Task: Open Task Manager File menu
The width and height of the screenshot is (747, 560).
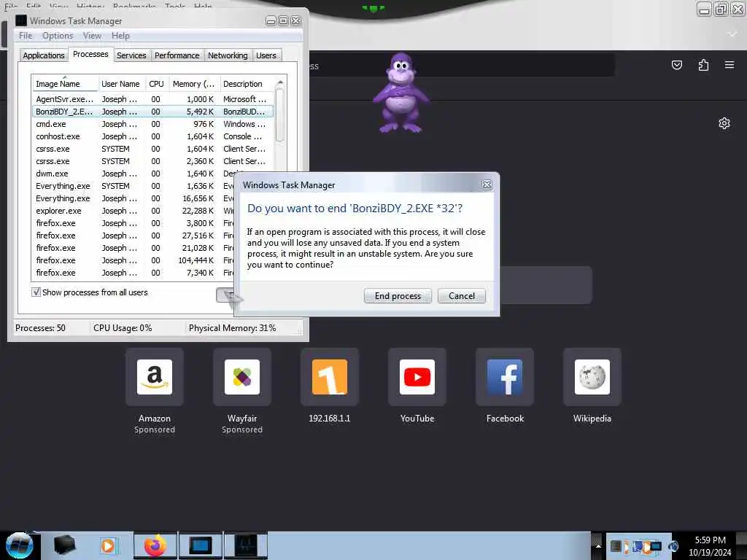Action: point(26,36)
